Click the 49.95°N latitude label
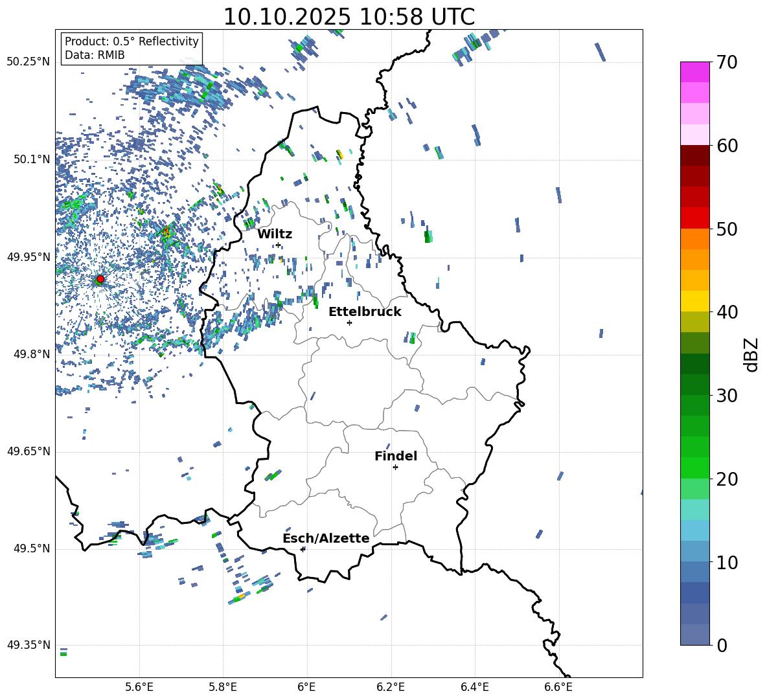Viewport: 767px width, 700px height. 29,256
